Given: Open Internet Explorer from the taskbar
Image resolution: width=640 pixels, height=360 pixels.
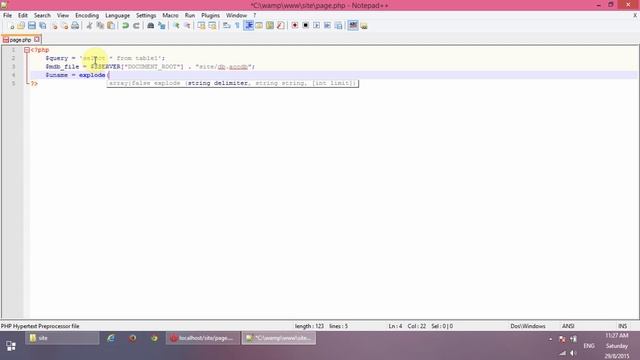Looking at the screenshot, I should [111, 338].
